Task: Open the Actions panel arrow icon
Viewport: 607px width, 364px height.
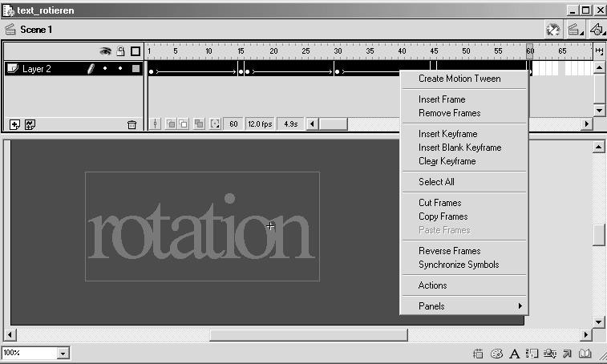Action: point(567,353)
